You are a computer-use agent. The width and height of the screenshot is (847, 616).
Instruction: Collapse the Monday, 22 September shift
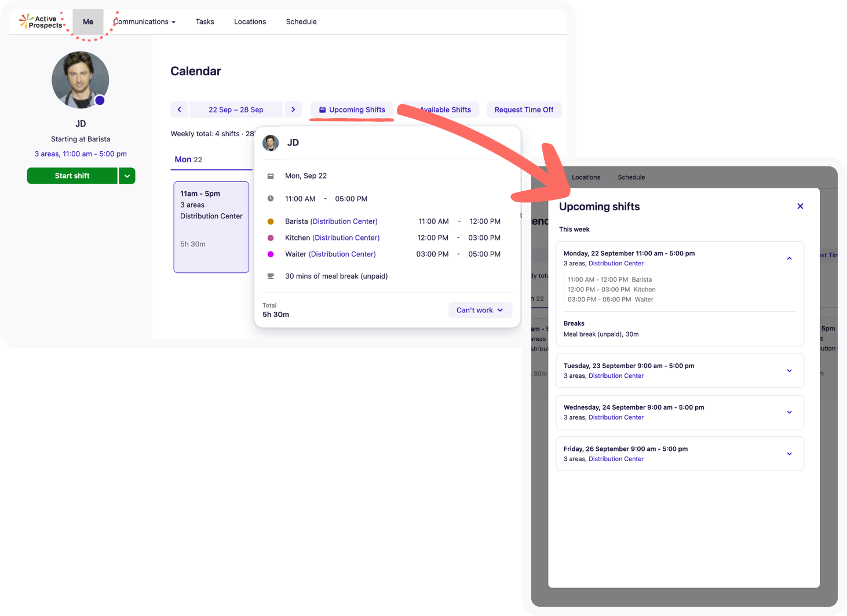(x=789, y=258)
